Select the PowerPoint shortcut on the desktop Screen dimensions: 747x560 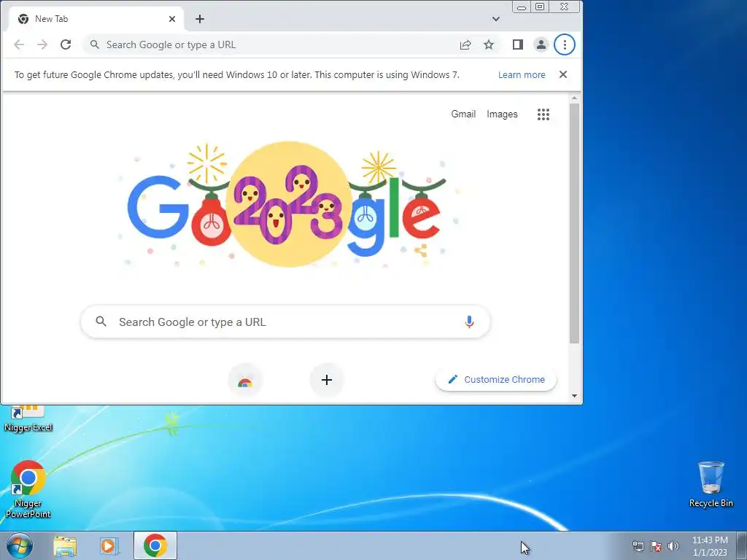[28, 489]
